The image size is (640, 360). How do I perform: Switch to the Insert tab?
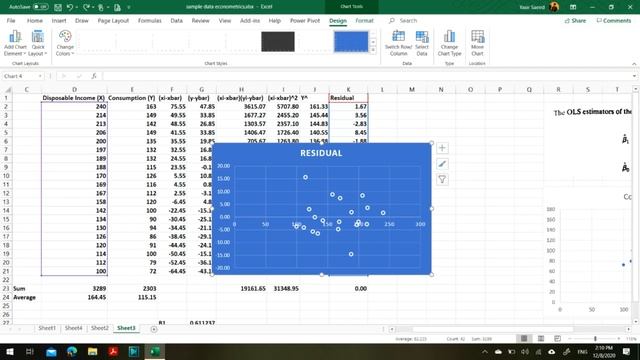point(59,20)
